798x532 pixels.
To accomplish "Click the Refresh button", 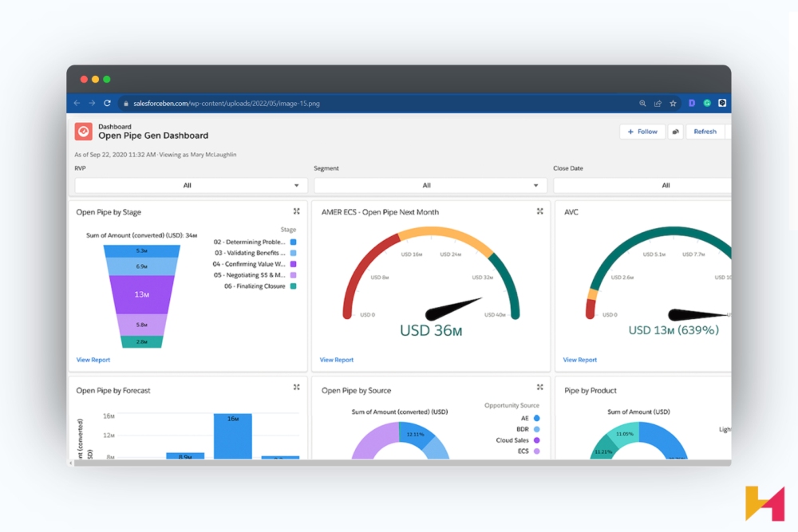I will click(705, 131).
